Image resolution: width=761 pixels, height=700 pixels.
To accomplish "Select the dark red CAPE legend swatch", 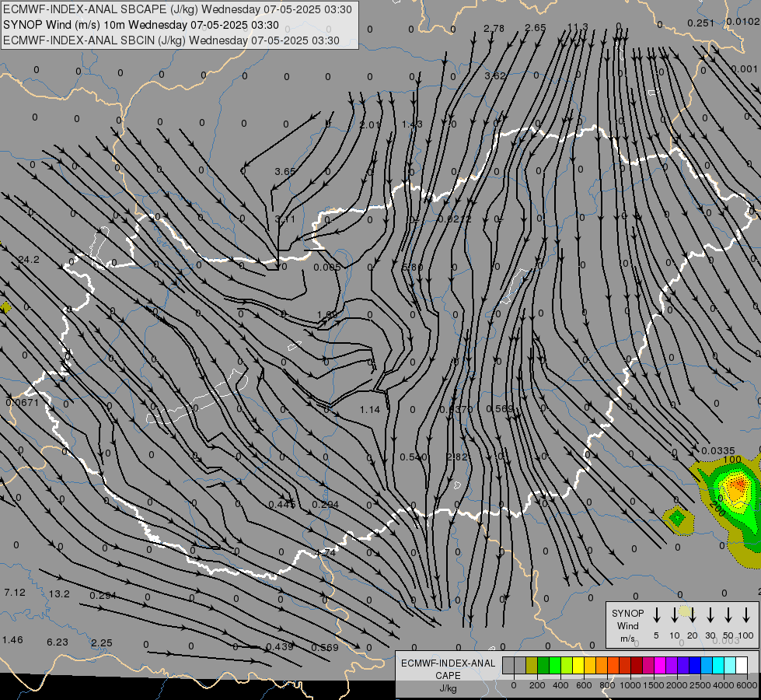I will (x=637, y=666).
